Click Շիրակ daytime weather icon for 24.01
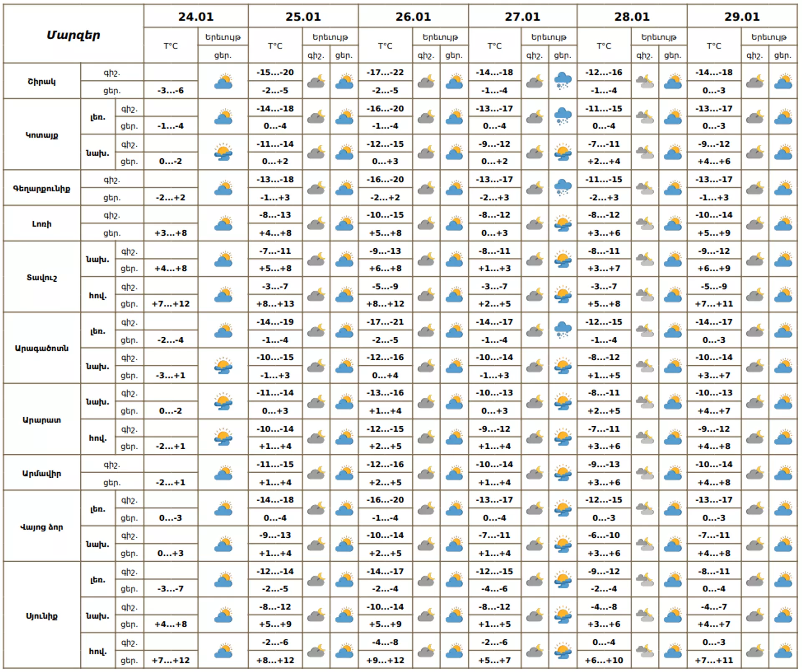Viewport: 802px width, 672px height. click(223, 81)
